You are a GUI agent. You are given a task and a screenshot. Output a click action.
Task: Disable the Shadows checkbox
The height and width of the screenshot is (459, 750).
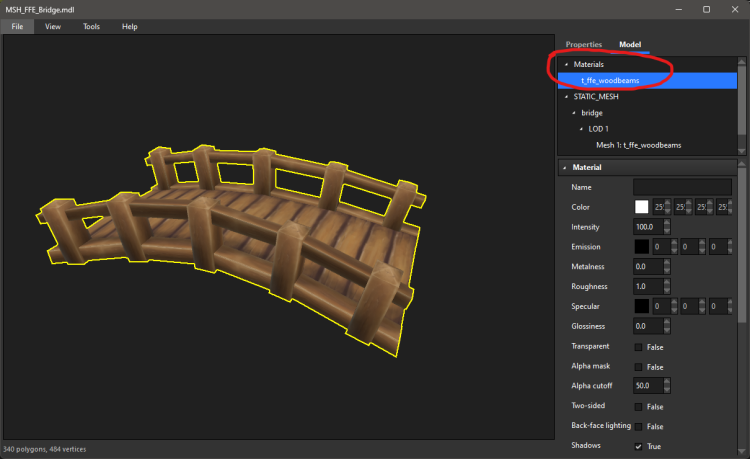click(x=639, y=446)
